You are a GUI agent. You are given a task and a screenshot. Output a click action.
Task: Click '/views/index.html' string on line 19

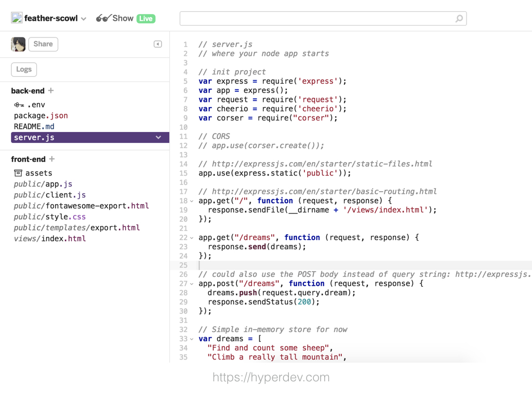point(385,210)
